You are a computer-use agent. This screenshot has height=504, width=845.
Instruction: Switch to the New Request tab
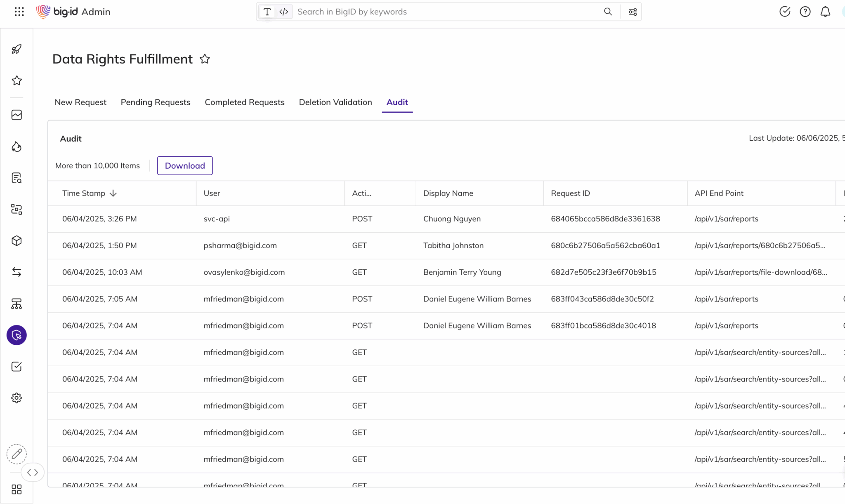(80, 102)
